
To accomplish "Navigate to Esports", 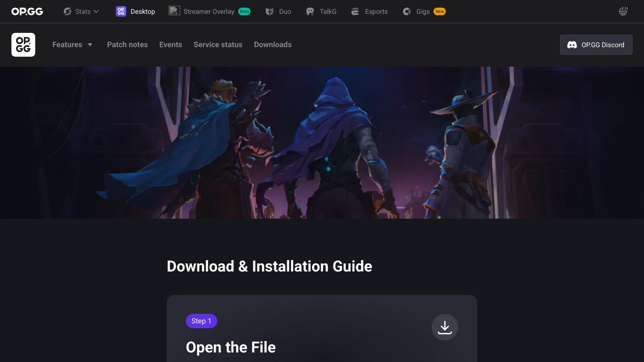I will [x=376, y=11].
